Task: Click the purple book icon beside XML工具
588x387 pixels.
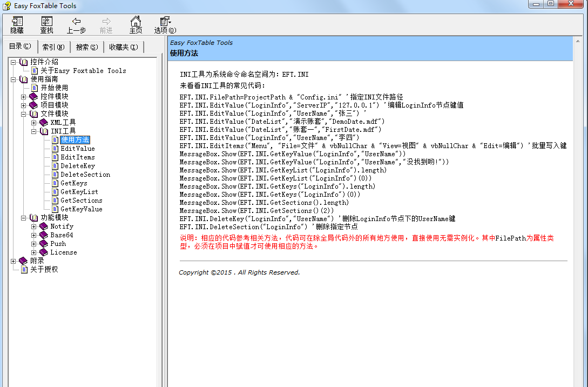Action: (x=44, y=122)
